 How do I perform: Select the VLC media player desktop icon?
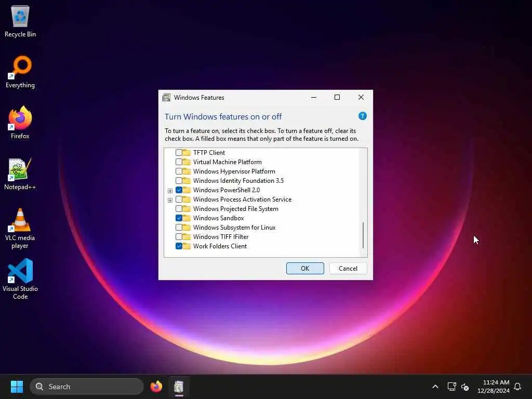click(x=20, y=228)
